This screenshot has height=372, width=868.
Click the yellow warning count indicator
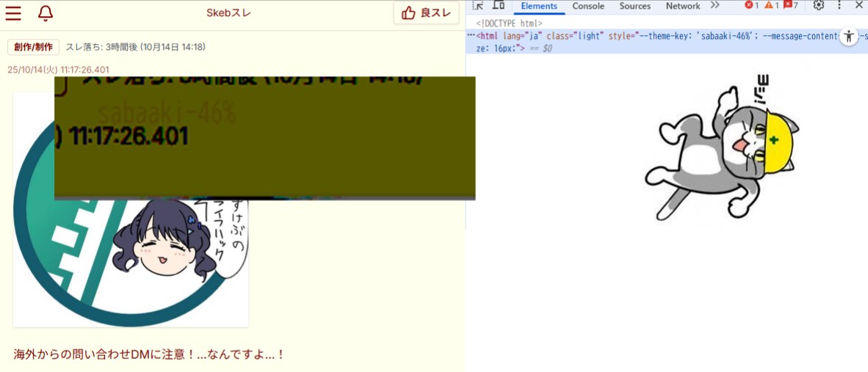pos(771,6)
